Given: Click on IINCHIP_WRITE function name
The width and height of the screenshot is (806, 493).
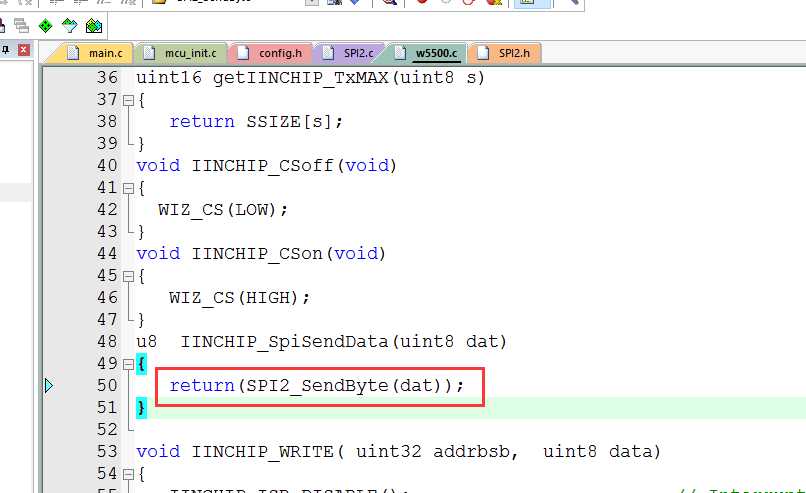Looking at the screenshot, I should point(262,452).
